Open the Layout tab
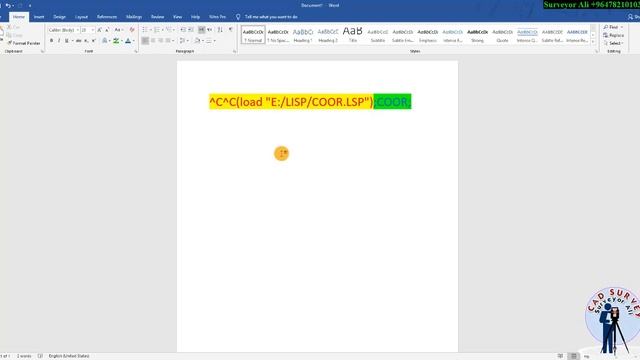640x360 pixels. pos(81,17)
